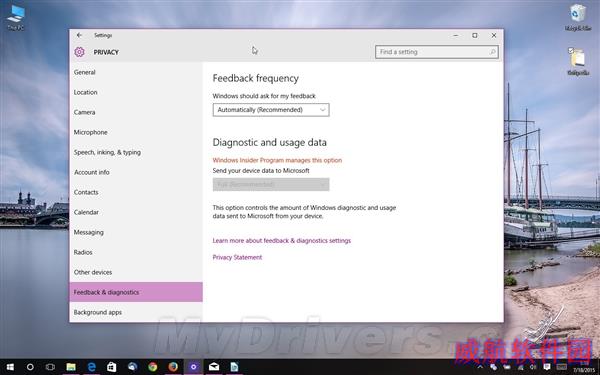The width and height of the screenshot is (600, 375).
Task: Close the Settings window
Action: (x=494, y=35)
